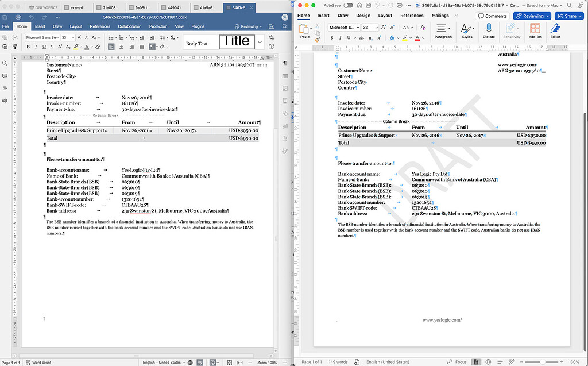Toggle Bold formatting in Word
Screen dimensions: 588x366
coord(331,37)
